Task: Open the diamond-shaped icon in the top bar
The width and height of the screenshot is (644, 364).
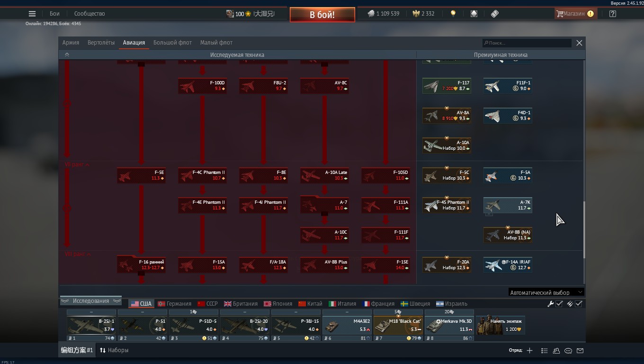Action: 474,14
